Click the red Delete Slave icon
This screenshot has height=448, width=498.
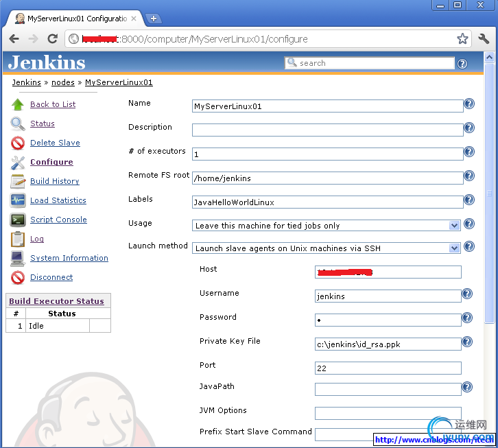point(18,143)
